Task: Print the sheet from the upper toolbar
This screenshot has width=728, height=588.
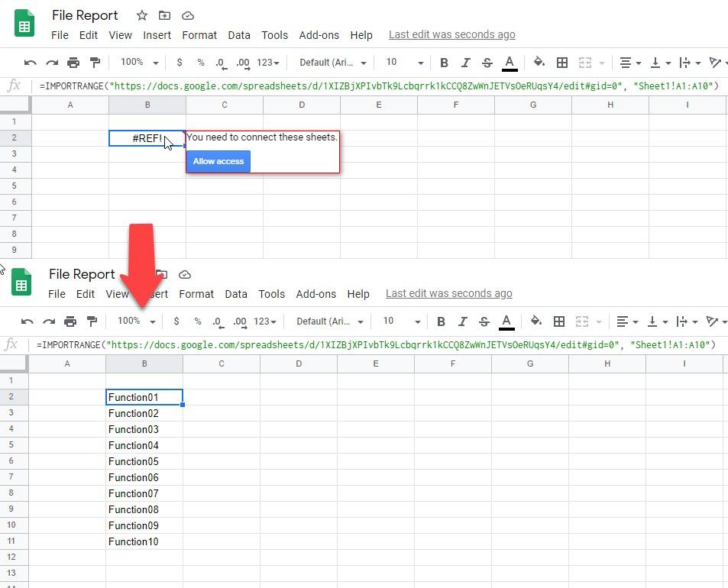Action: [x=73, y=63]
